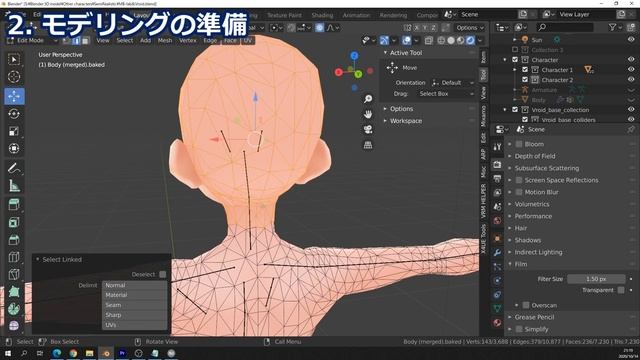
Task: Open the Orientation Default dropdown
Action: coord(453,82)
